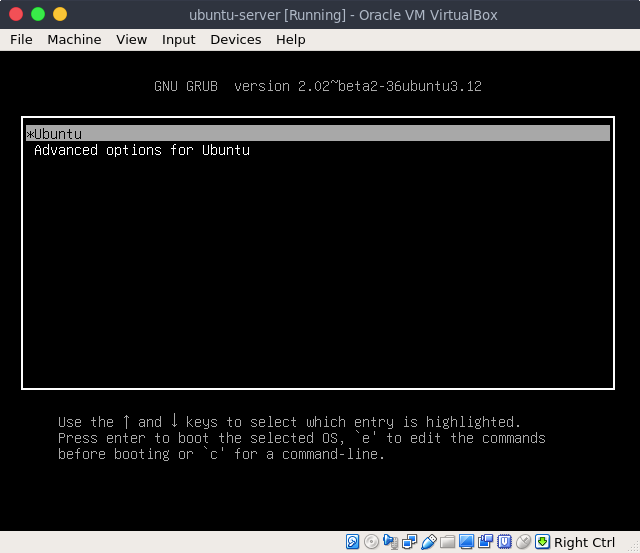Image resolution: width=640 pixels, height=553 pixels.
Task: Click the network adapter status icon
Action: [x=409, y=542]
